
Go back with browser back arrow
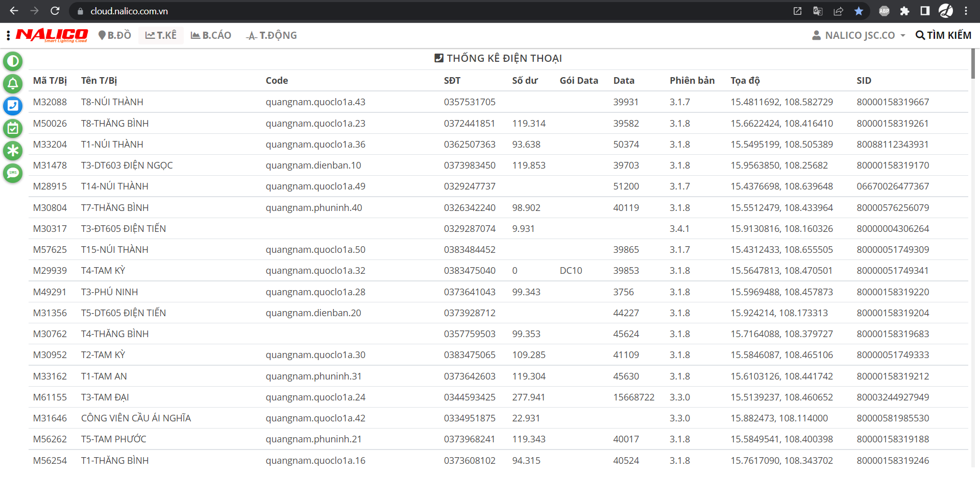click(x=14, y=11)
